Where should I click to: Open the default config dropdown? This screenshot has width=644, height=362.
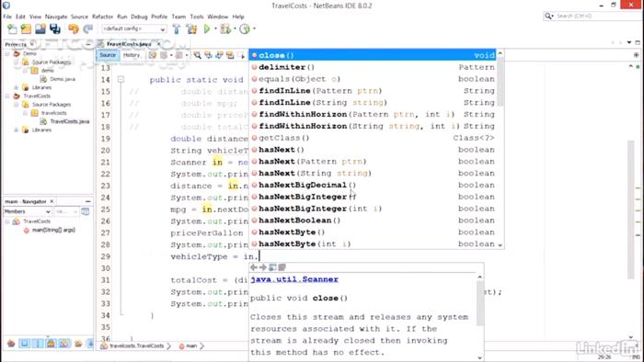[x=134, y=28]
